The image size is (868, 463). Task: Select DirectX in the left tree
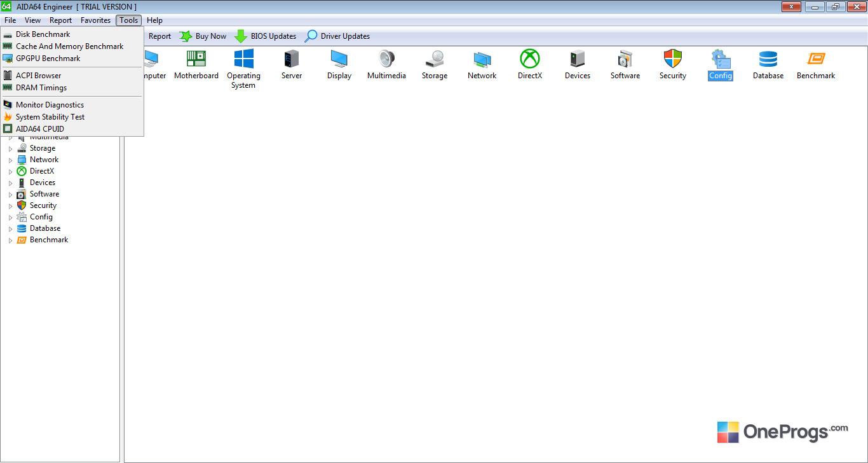point(42,171)
